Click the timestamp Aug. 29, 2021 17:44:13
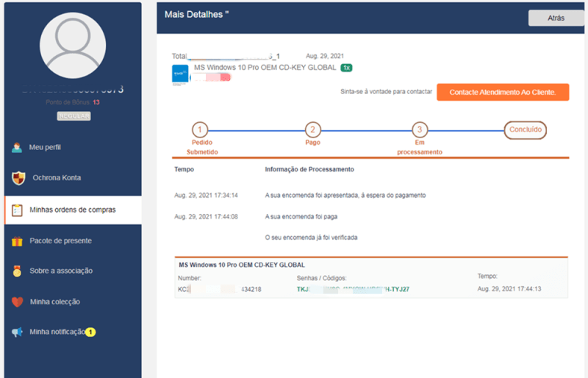 point(509,289)
